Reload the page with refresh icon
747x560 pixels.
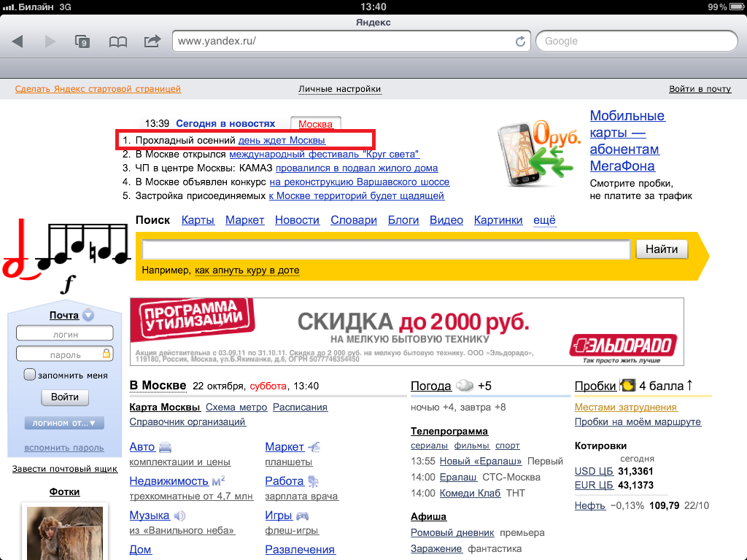[x=520, y=42]
